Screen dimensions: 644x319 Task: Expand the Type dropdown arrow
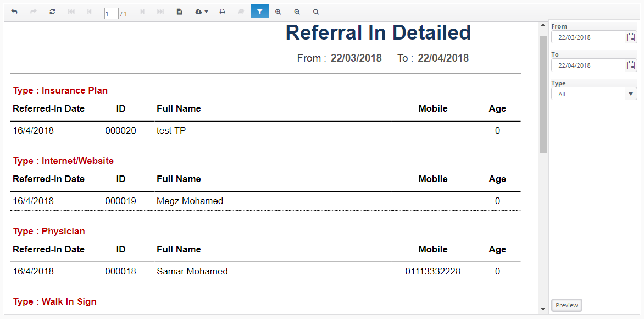[631, 94]
